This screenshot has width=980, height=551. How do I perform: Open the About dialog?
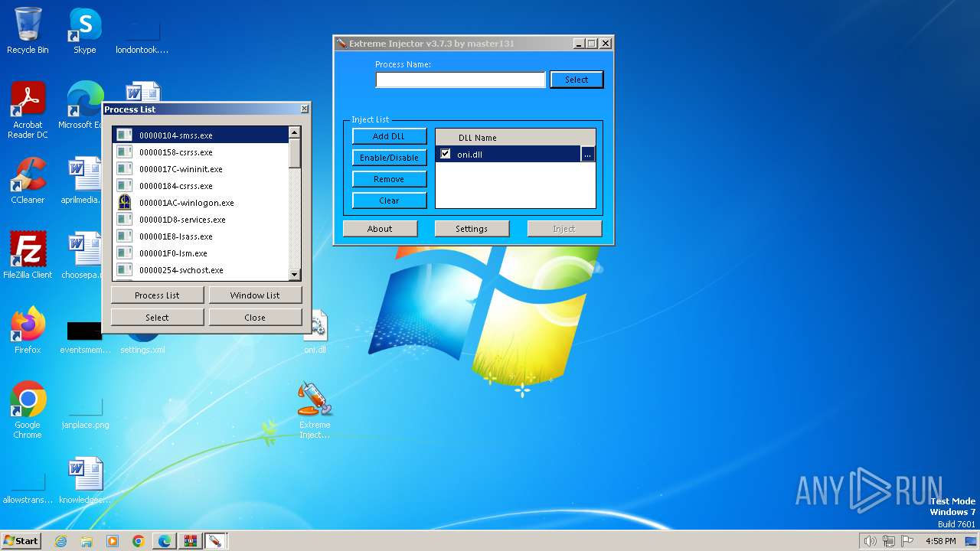click(x=380, y=229)
